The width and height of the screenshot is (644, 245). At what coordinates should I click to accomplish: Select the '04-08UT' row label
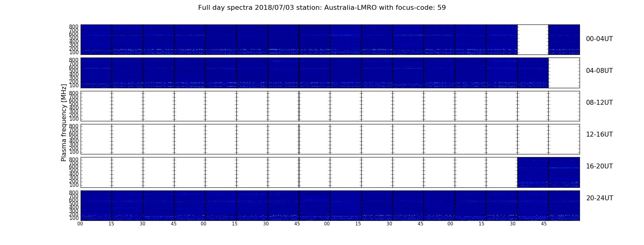click(599, 71)
